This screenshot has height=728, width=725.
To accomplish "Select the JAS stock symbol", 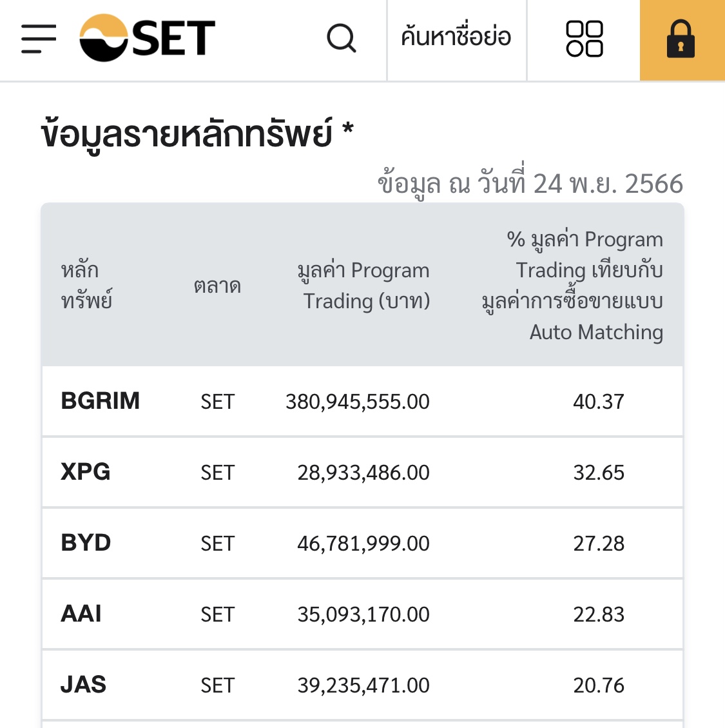I will tap(84, 685).
